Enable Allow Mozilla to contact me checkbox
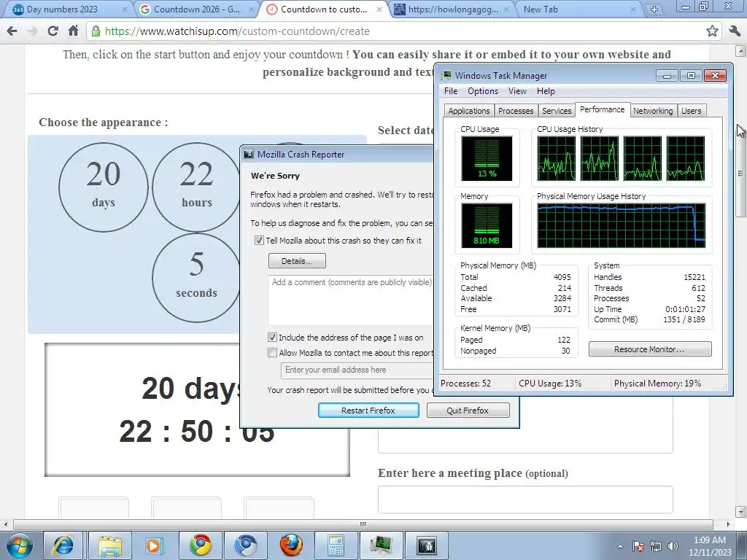 272,353
